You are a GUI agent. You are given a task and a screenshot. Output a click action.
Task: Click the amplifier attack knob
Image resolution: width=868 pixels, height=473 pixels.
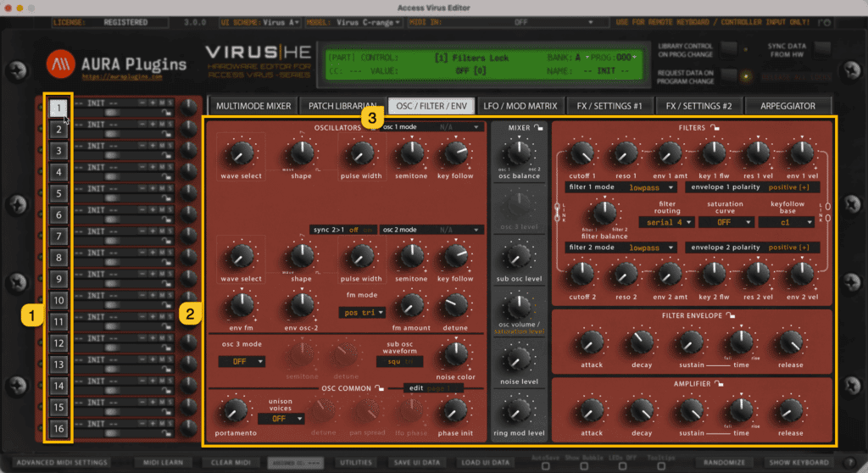[591, 411]
